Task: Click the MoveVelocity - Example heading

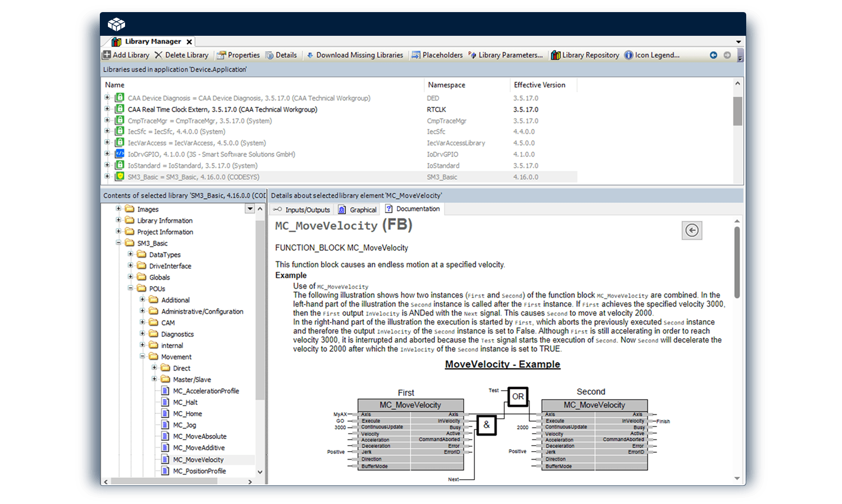Action: pos(503,364)
